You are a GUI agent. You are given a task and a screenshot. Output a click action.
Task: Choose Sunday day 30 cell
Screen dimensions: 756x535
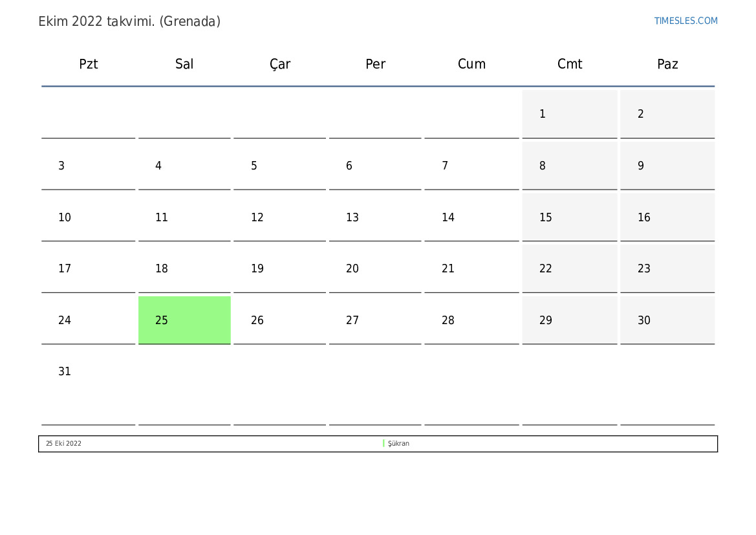point(667,320)
